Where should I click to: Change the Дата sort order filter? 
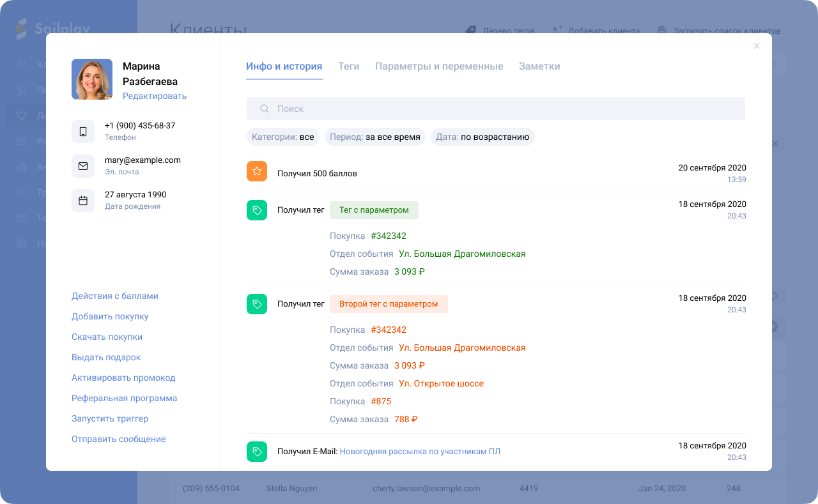click(x=482, y=137)
